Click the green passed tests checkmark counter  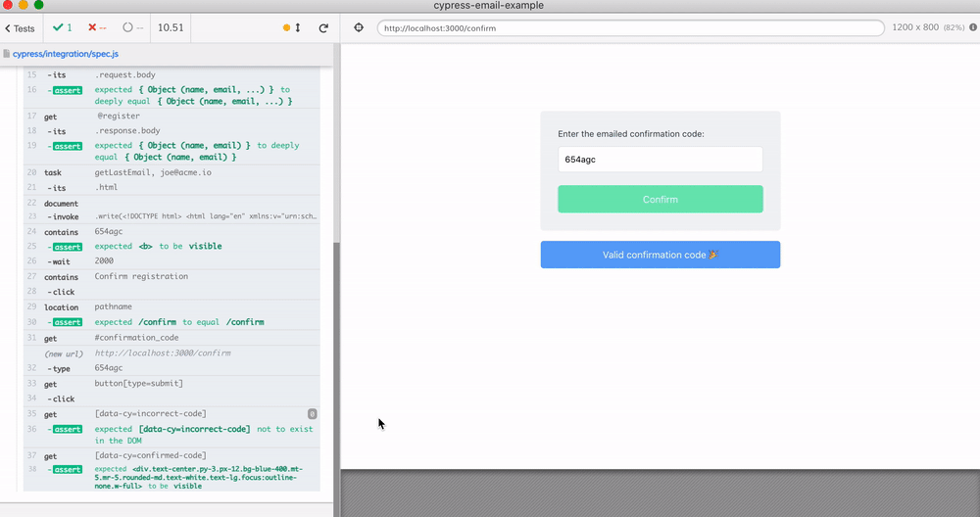point(62,27)
